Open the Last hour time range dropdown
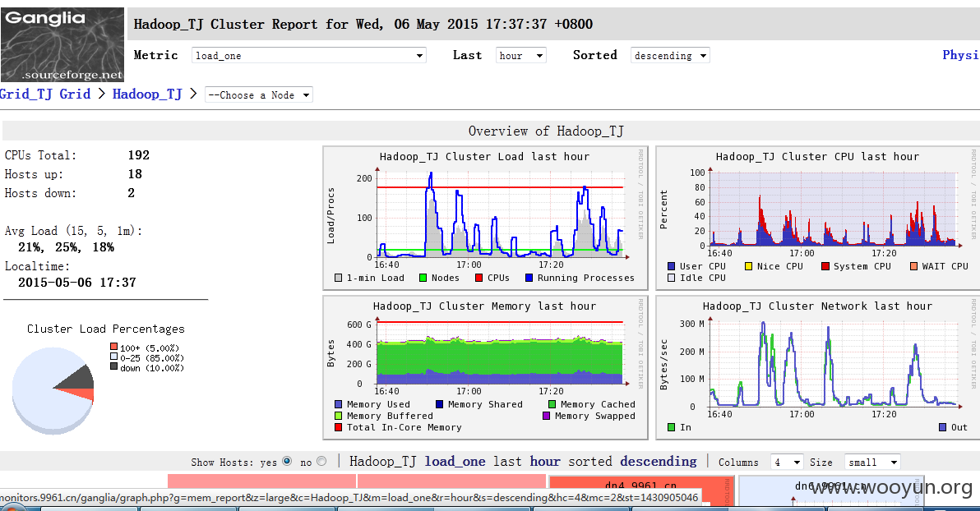Screen dimensions: 980x511 pyautogui.click(x=521, y=56)
